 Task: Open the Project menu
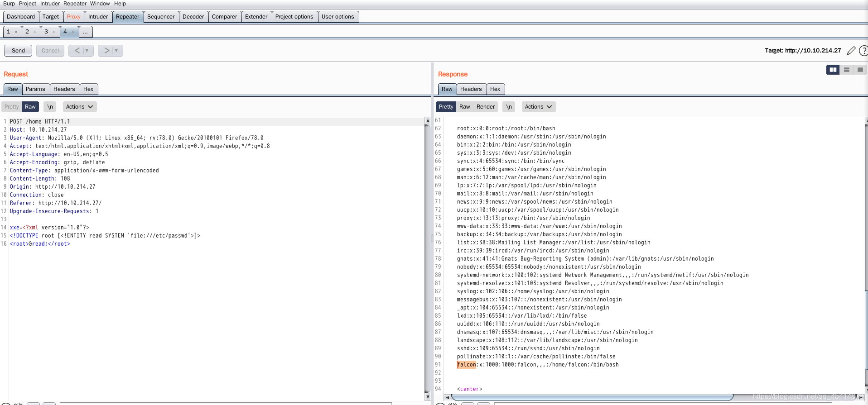(x=28, y=4)
